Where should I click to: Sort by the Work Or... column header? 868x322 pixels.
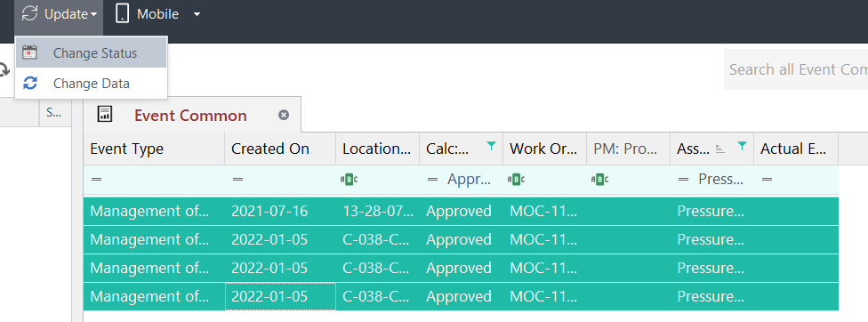click(x=544, y=149)
